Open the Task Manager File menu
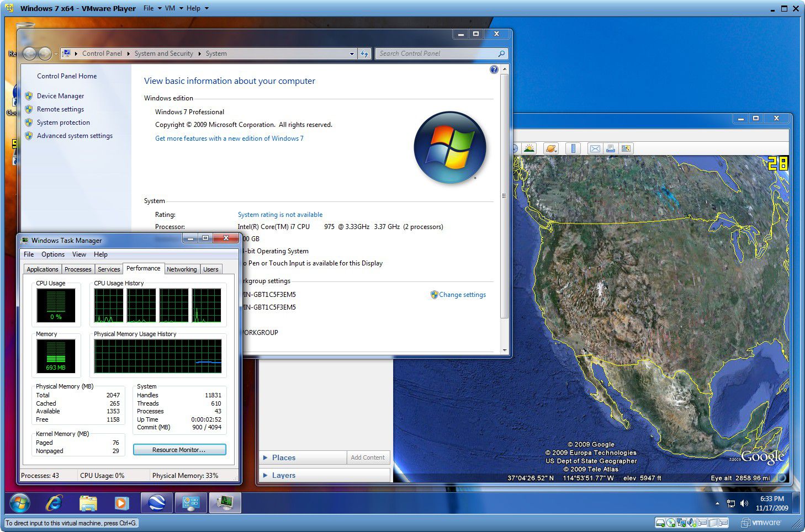This screenshot has height=532, width=805. tap(29, 254)
